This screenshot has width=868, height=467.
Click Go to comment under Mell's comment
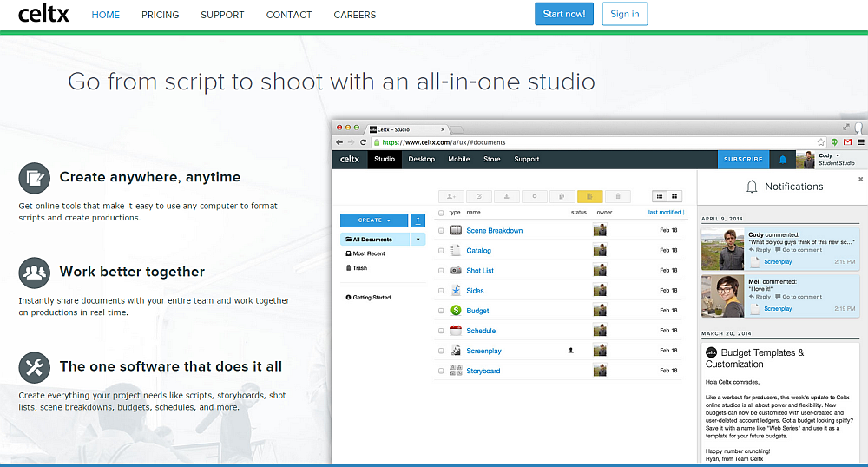pyautogui.click(x=799, y=297)
